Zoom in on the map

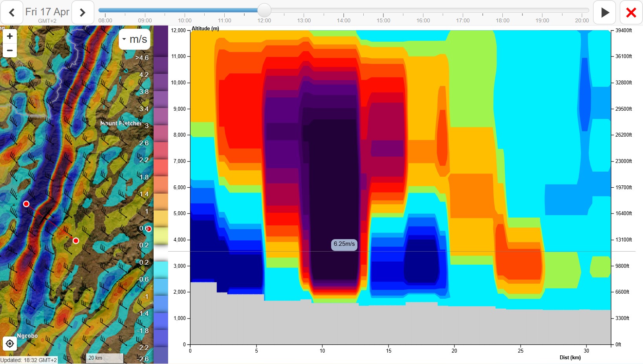coord(10,36)
